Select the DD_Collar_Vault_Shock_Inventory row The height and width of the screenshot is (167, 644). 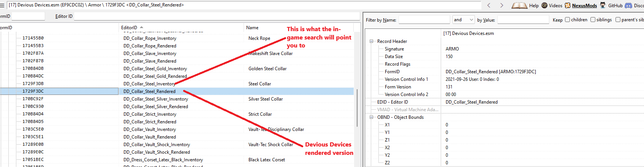(x=177, y=145)
